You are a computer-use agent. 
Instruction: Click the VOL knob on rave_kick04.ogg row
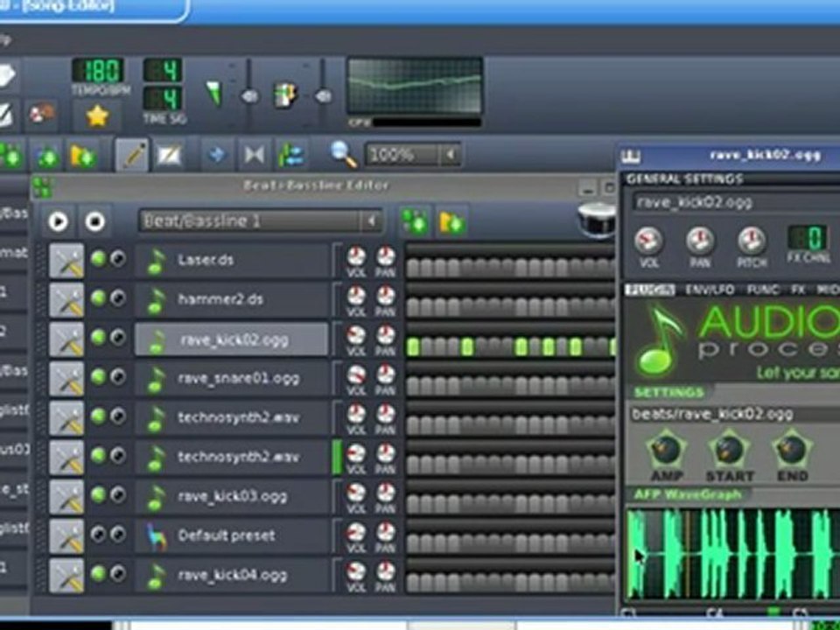pos(356,571)
